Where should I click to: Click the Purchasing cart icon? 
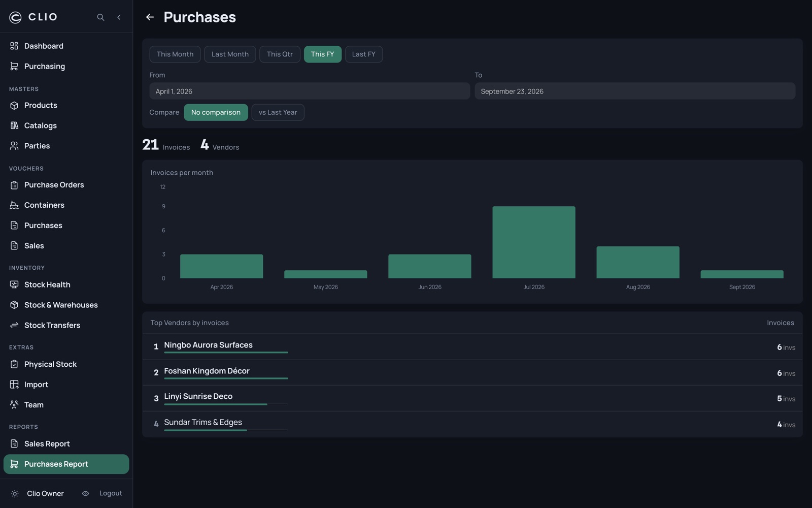coord(14,67)
